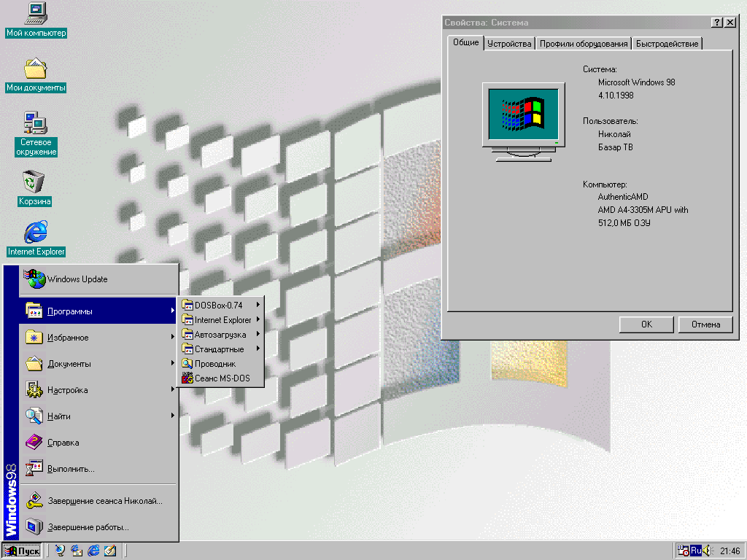Image resolution: width=747 pixels, height=560 pixels.
Task: Choose Завершение работы... to shut down
Action: coord(98,527)
